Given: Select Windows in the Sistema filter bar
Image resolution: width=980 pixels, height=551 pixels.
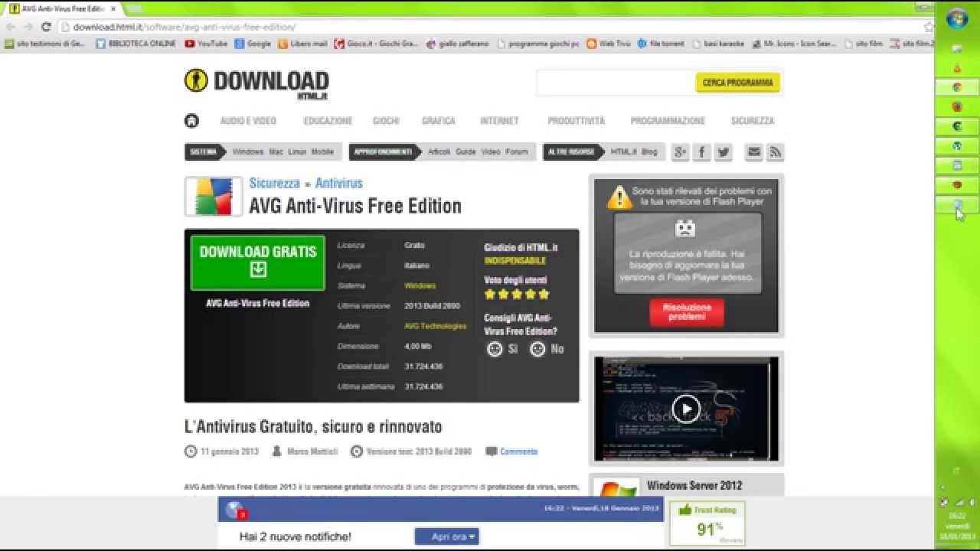Looking at the screenshot, I should [x=247, y=152].
